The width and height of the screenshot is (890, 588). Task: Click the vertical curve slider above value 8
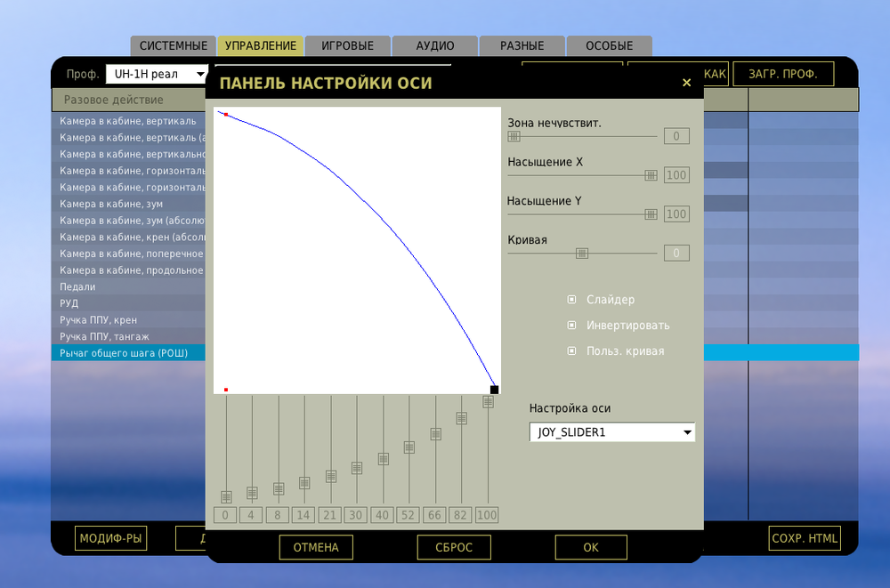click(x=279, y=488)
